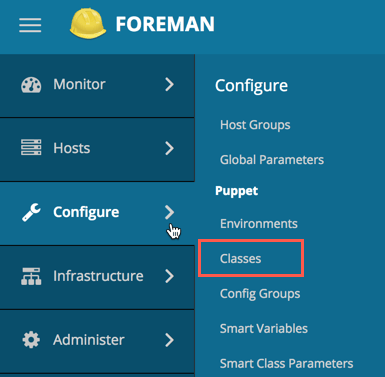
Task: Toggle the hamburger navigation menu
Action: pyautogui.click(x=30, y=25)
